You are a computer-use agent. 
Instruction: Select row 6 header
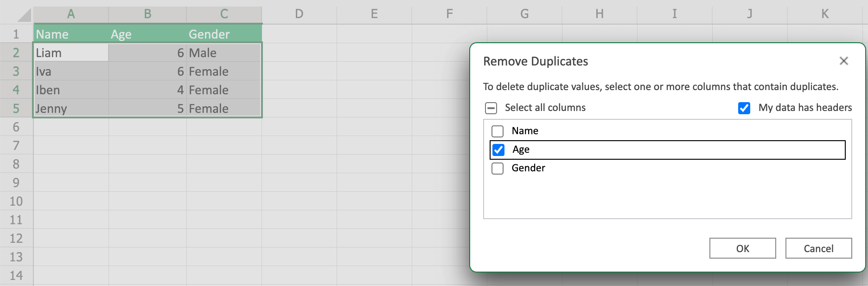pos(16,127)
